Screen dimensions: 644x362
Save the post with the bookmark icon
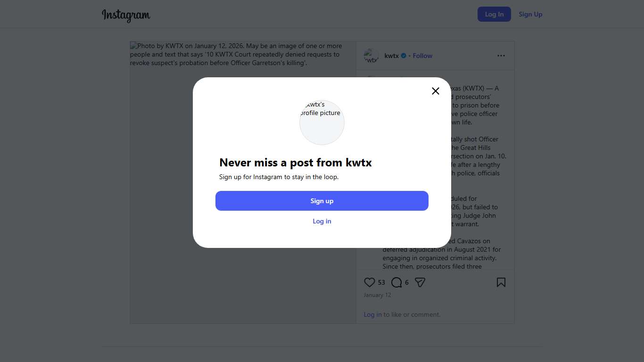point(501,282)
